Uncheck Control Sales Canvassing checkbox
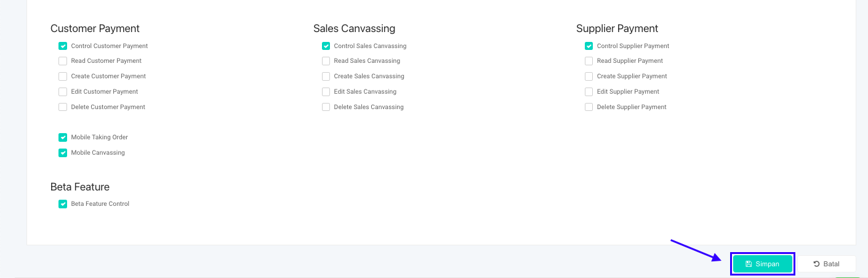Image resolution: width=868 pixels, height=278 pixels. pyautogui.click(x=326, y=46)
